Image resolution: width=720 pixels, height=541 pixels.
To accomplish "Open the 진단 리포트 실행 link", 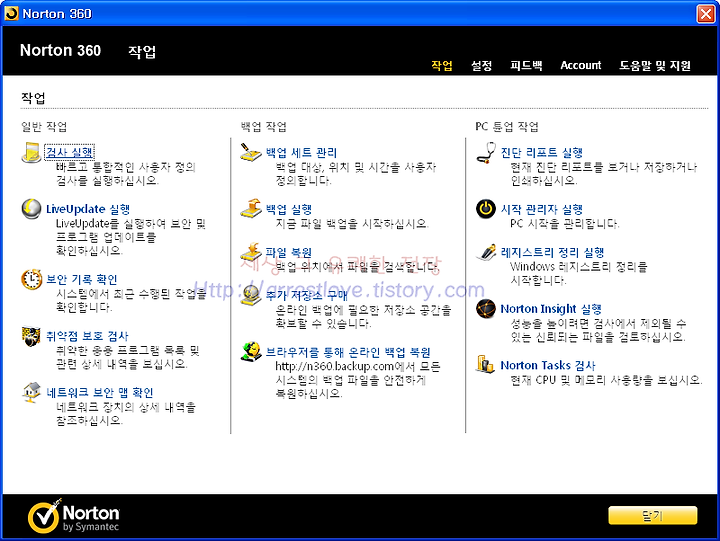I will pyautogui.click(x=542, y=152).
